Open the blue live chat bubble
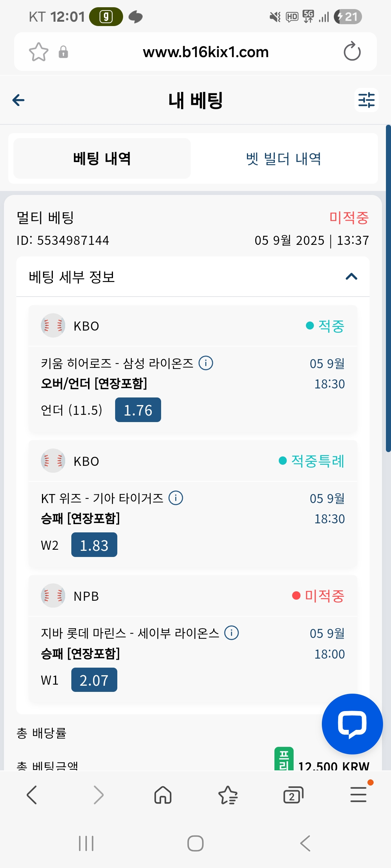Viewport: 391px width, 868px height. pos(352,724)
